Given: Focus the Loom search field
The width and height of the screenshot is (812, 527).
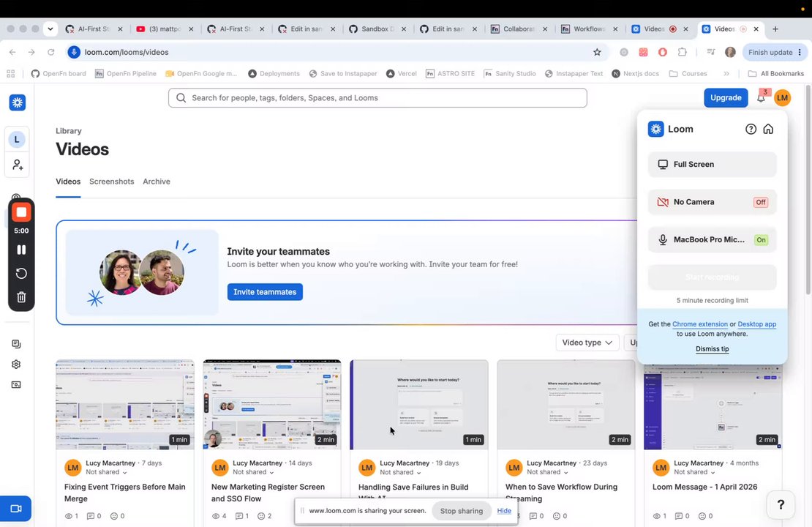Looking at the screenshot, I should point(377,97).
